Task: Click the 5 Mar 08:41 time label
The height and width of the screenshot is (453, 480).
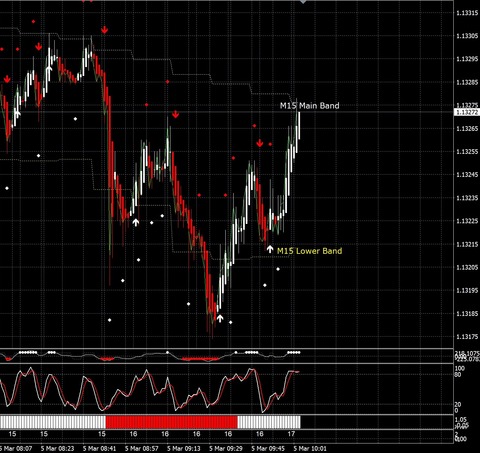Action: pos(99,448)
